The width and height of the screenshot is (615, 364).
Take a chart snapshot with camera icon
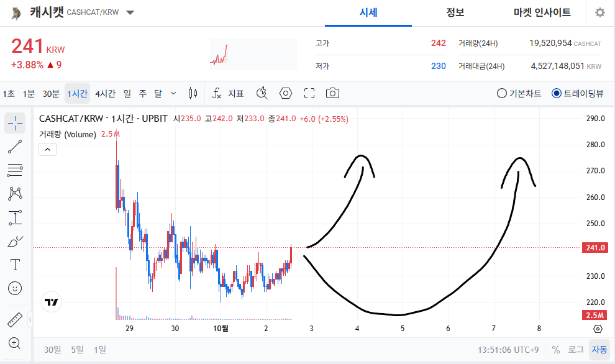(332, 93)
